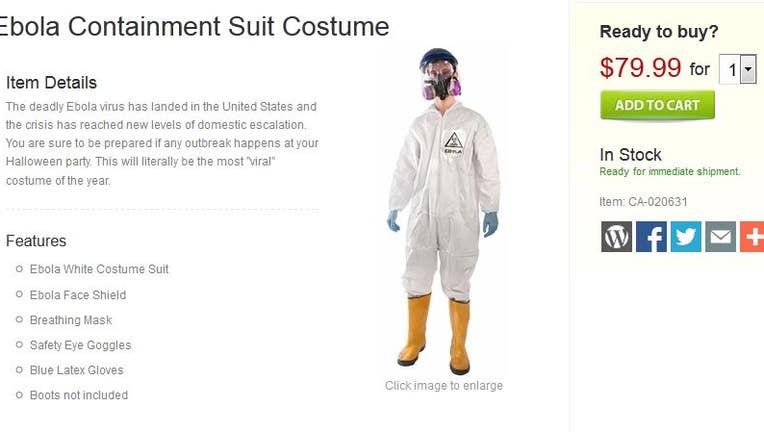Select the 'Ebola White Costume Suit' feature
This screenshot has height=432, width=764.
99,269
